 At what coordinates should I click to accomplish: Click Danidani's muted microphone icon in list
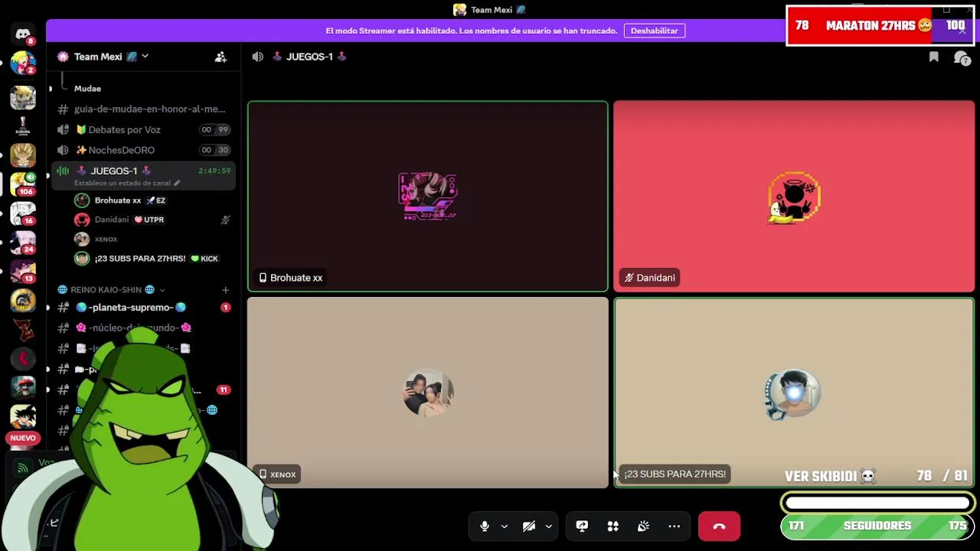click(x=225, y=220)
